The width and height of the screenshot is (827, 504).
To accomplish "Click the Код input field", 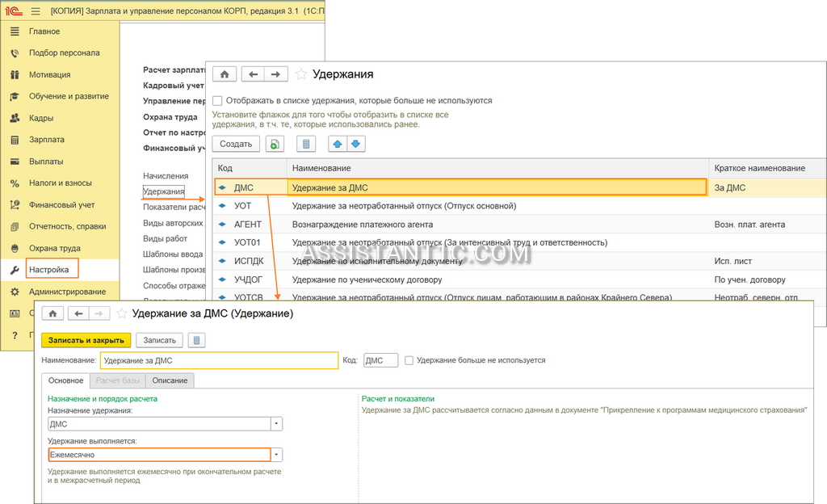I will [381, 360].
